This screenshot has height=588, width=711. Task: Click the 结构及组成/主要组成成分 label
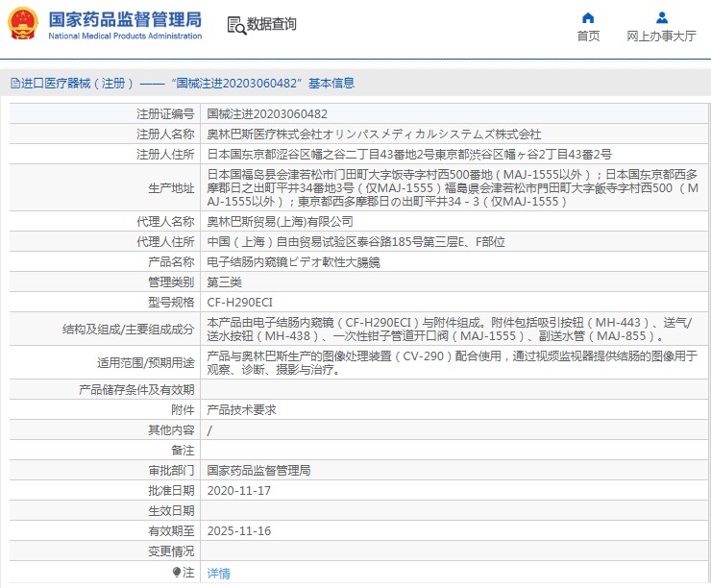(x=129, y=330)
